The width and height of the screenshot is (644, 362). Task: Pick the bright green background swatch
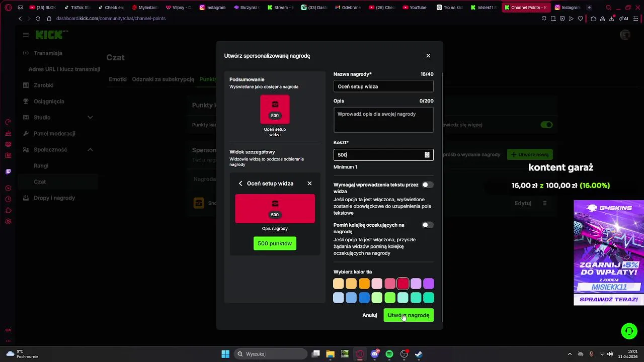point(390,298)
